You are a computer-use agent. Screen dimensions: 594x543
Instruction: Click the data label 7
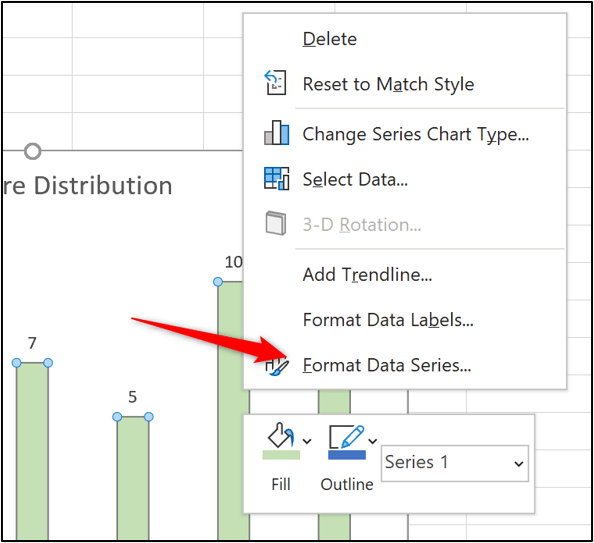(32, 343)
